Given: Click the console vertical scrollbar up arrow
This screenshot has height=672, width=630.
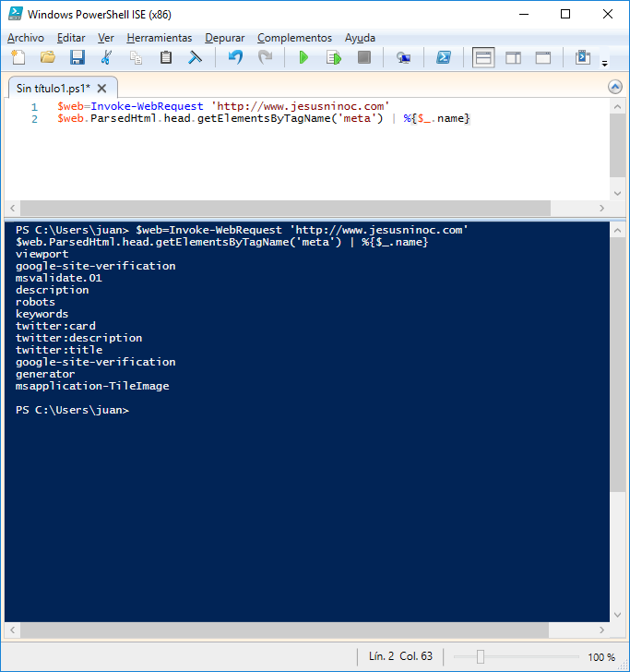Looking at the screenshot, I should coord(617,231).
